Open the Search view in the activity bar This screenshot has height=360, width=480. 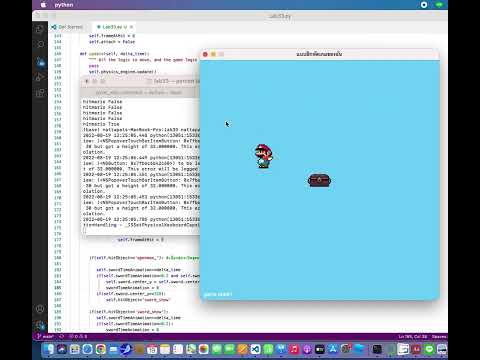[40, 44]
